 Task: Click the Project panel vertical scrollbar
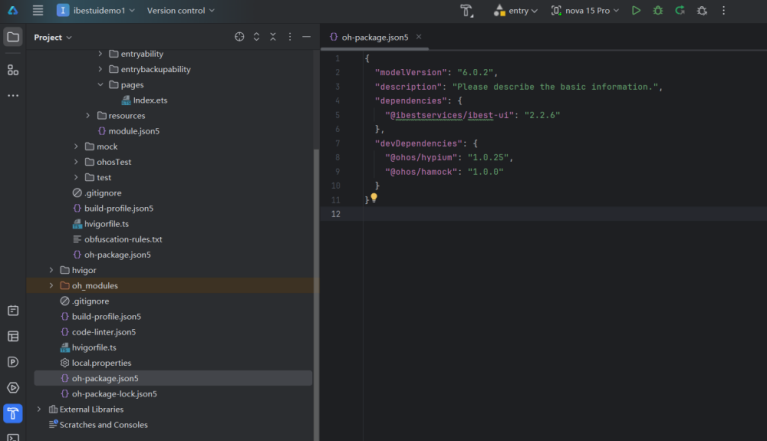click(x=316, y=293)
